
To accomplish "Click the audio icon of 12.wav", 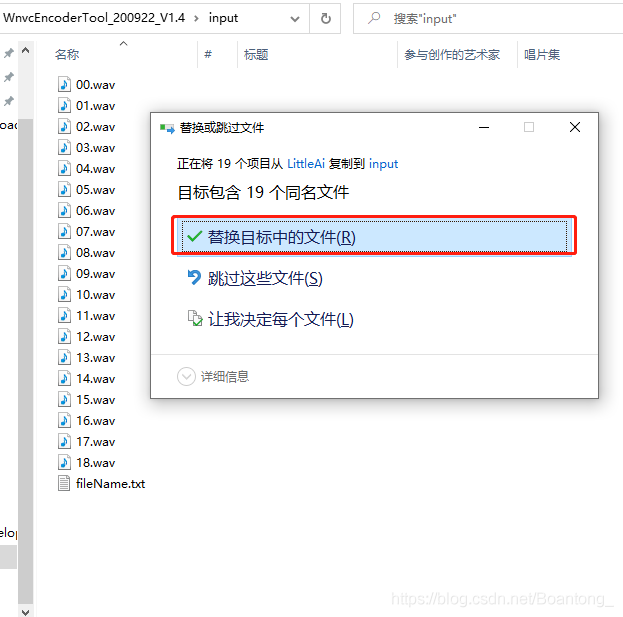I will [x=64, y=337].
